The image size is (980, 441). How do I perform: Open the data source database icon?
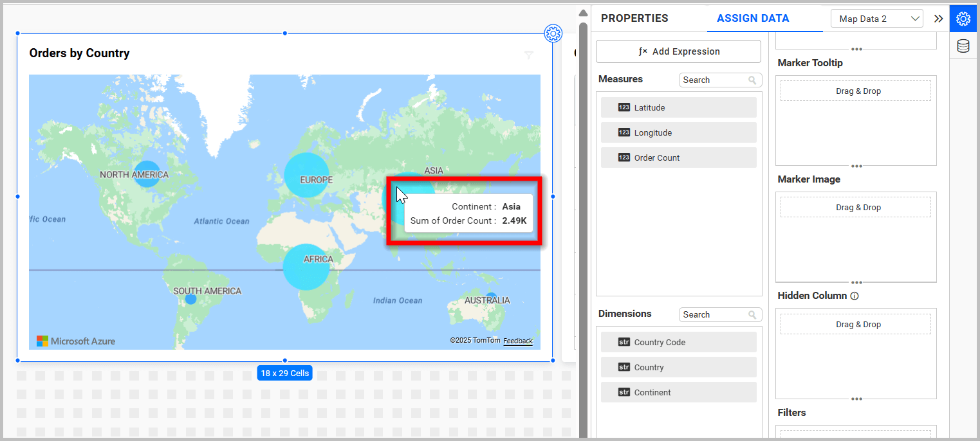tap(963, 46)
